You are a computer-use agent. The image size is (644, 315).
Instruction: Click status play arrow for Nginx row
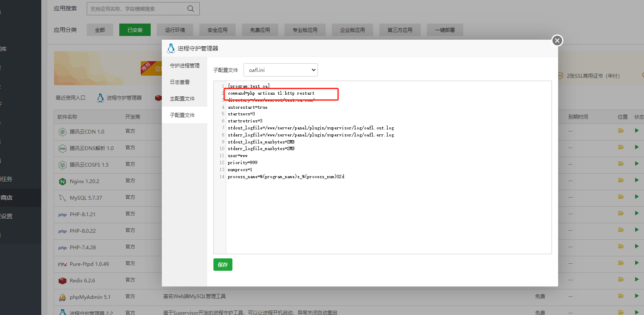[x=637, y=180]
